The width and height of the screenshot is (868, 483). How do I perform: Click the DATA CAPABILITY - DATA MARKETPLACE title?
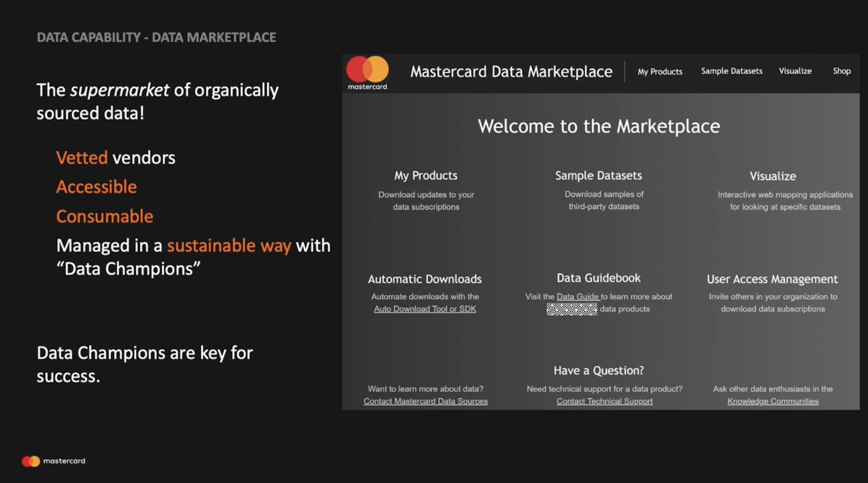[156, 37]
